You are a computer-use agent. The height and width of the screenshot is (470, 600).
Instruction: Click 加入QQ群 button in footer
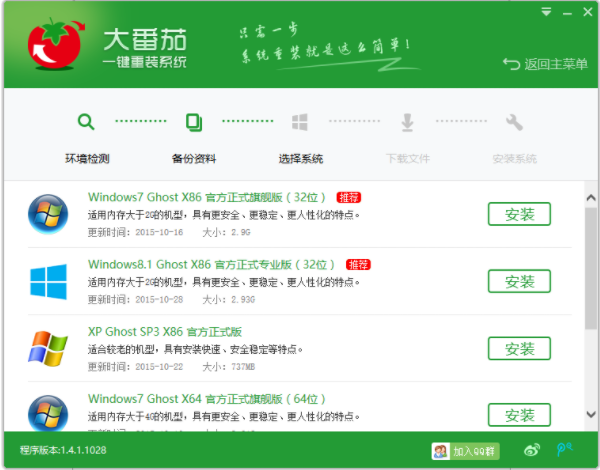(x=465, y=451)
